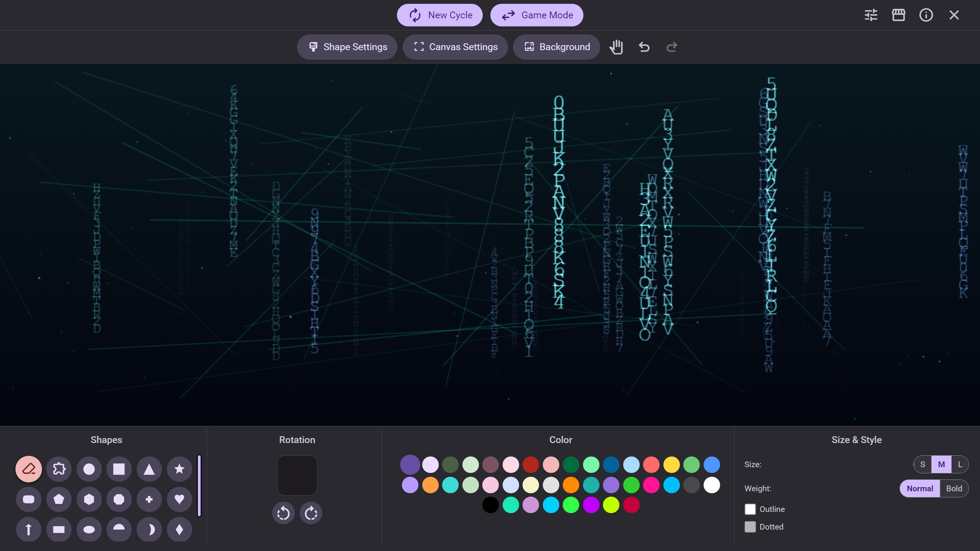Select the Eraser tool
980x551 pixels.
[28, 469]
